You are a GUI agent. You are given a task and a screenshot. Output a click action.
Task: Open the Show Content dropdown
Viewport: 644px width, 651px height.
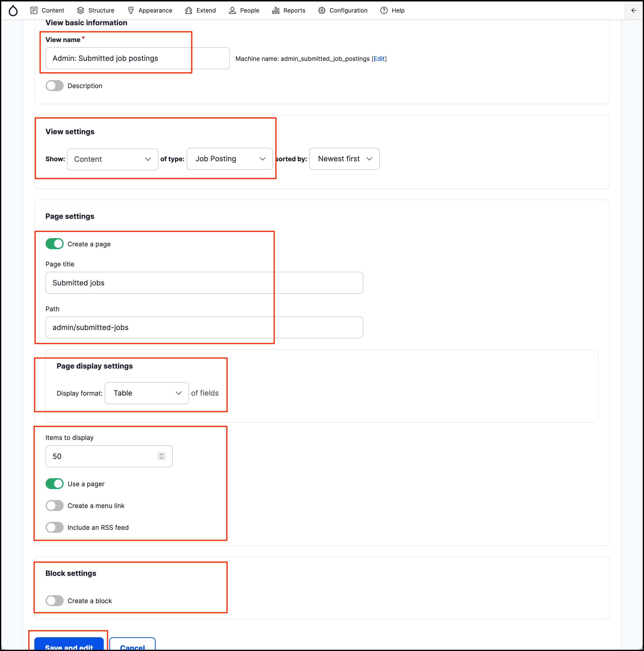[113, 159]
